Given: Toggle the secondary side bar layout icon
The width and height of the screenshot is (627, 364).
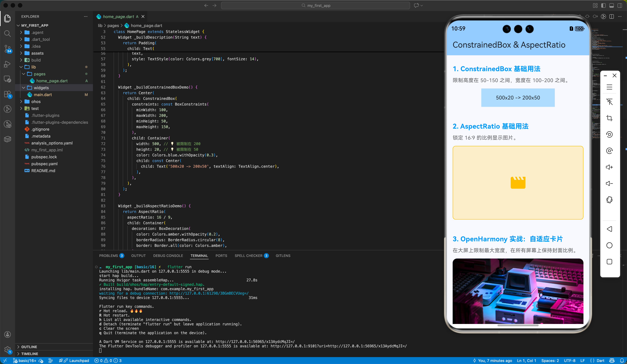Looking at the screenshot, I should tap(620, 5).
